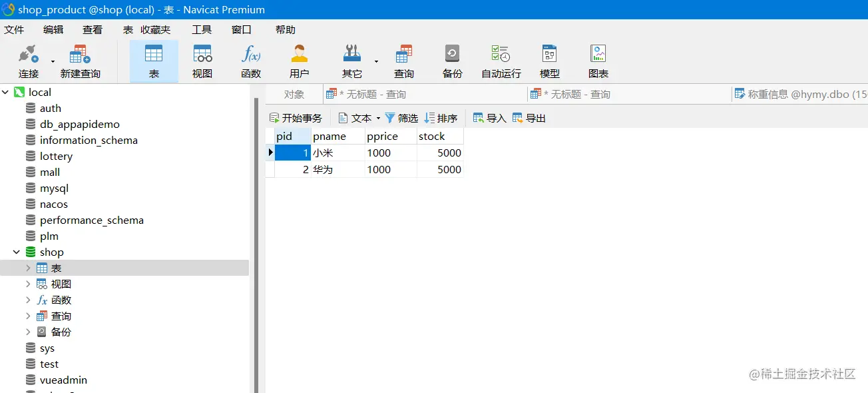Select the vueadmin database
Viewport: 868px width, 393px height.
pyautogui.click(x=63, y=380)
